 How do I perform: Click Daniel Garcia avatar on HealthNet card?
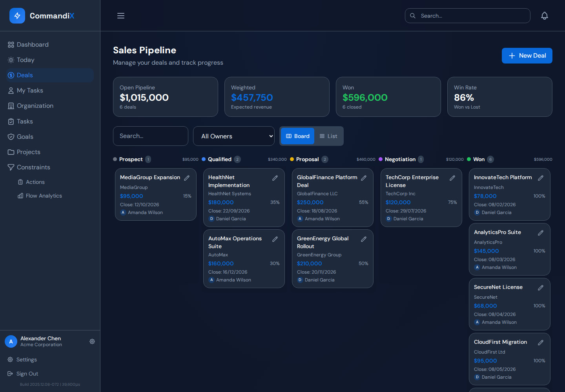click(211, 219)
